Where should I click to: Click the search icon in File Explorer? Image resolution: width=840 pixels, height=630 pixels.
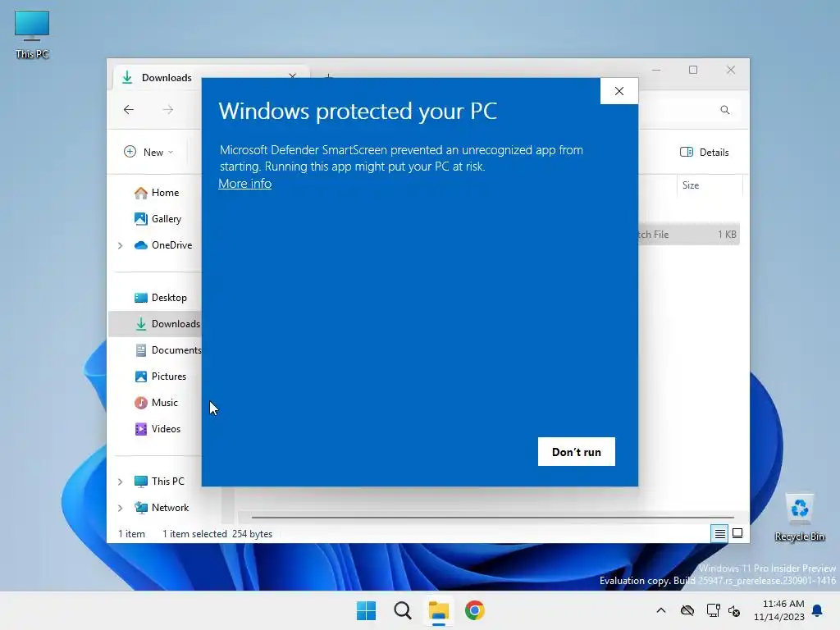tap(725, 110)
